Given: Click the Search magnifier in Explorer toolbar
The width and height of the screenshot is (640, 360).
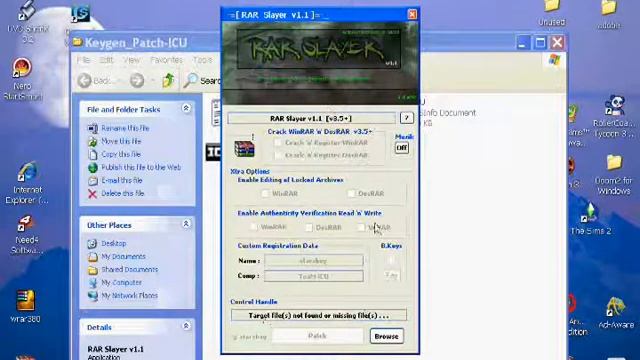Looking at the screenshot, I should click(x=190, y=80).
